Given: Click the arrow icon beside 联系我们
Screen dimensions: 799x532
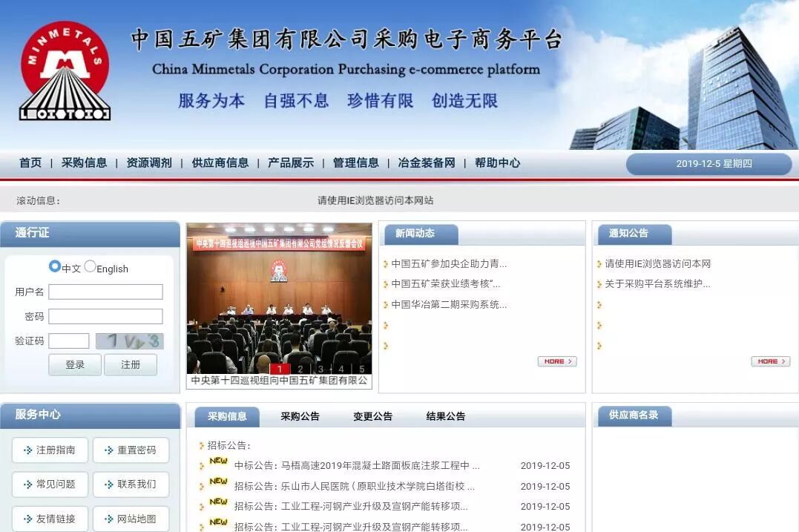Looking at the screenshot, I should tap(108, 484).
